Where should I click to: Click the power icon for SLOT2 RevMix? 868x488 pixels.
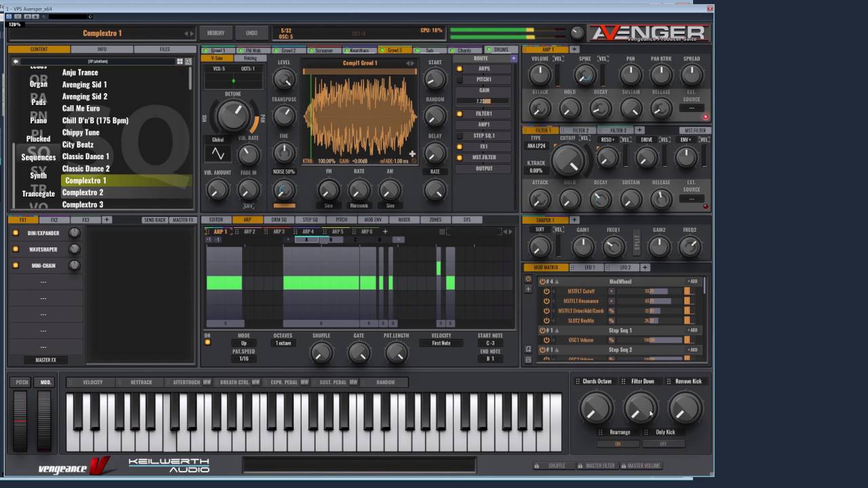546,321
